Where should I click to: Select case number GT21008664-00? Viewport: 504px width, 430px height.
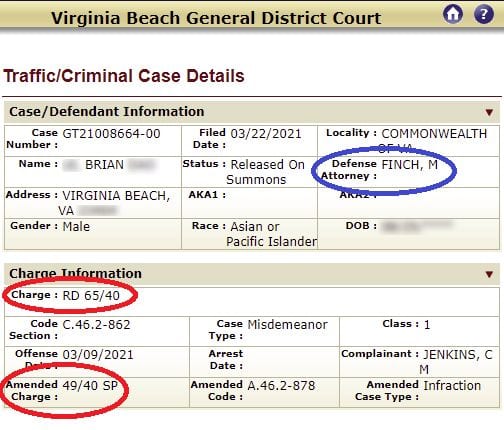pos(111,134)
